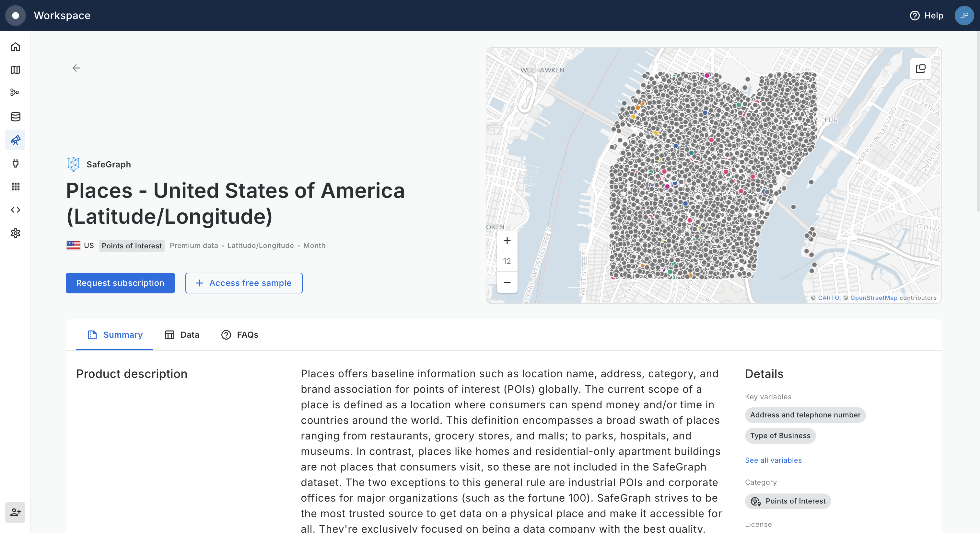980x533 pixels.
Task: Switch to the FAQs tab
Action: tap(240, 335)
